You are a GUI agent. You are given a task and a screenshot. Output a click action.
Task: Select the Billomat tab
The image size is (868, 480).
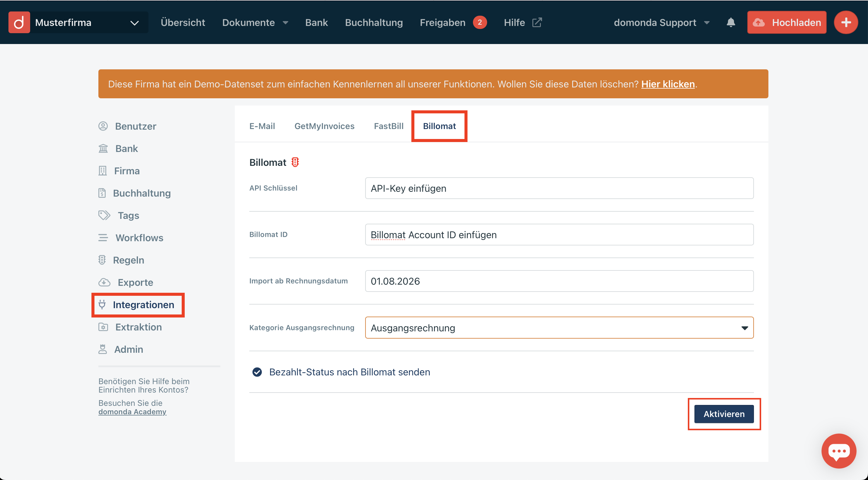(439, 126)
